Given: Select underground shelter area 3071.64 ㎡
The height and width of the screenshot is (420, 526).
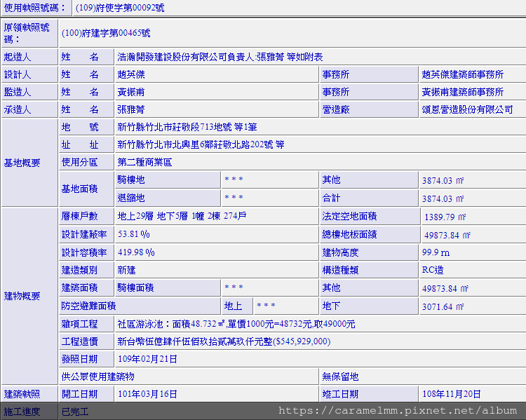Looking at the screenshot, I should [x=443, y=306].
